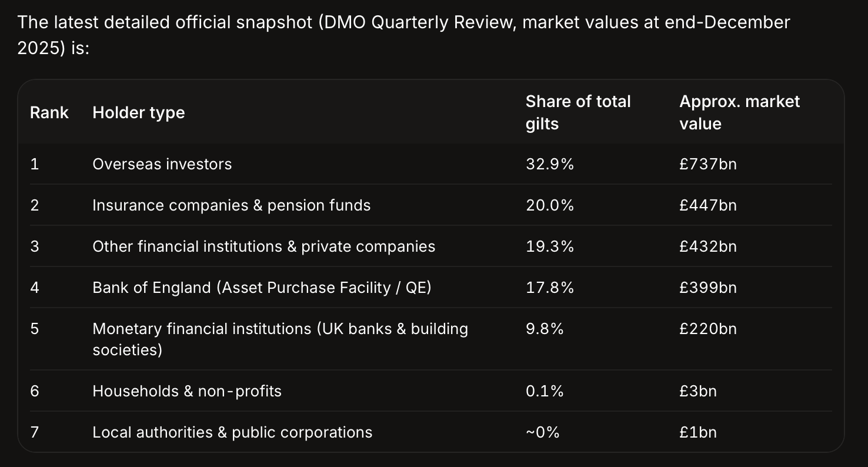Click the £737bn market value

(708, 164)
